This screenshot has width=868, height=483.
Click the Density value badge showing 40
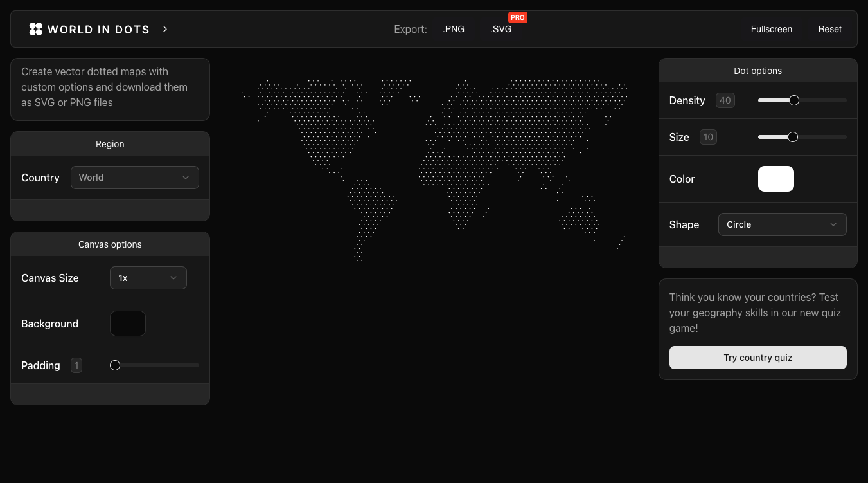(x=725, y=100)
